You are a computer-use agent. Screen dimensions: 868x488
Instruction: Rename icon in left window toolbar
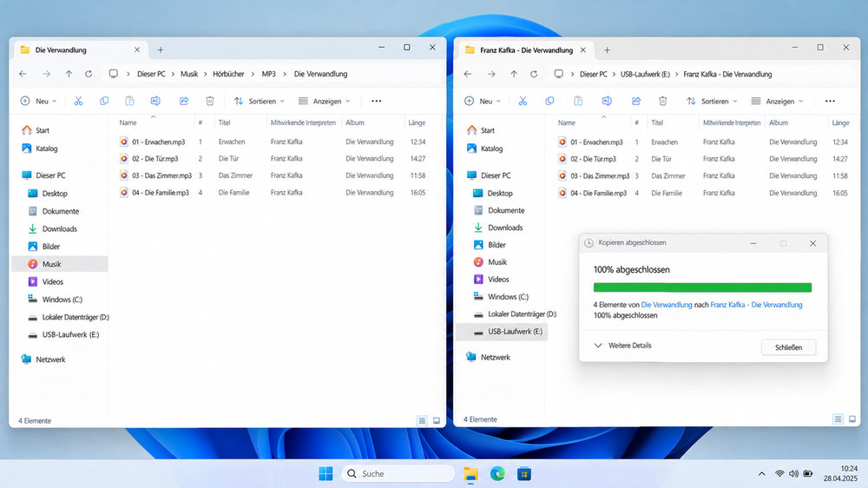point(155,101)
